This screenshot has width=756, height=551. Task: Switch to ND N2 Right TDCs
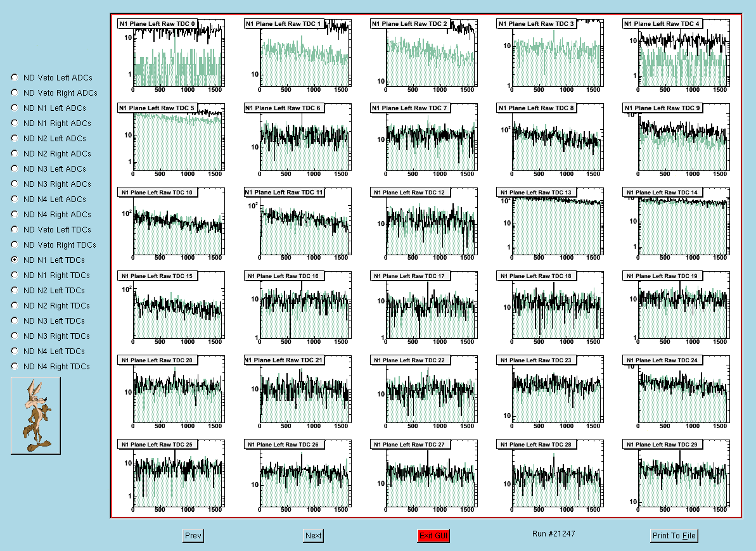click(x=15, y=305)
